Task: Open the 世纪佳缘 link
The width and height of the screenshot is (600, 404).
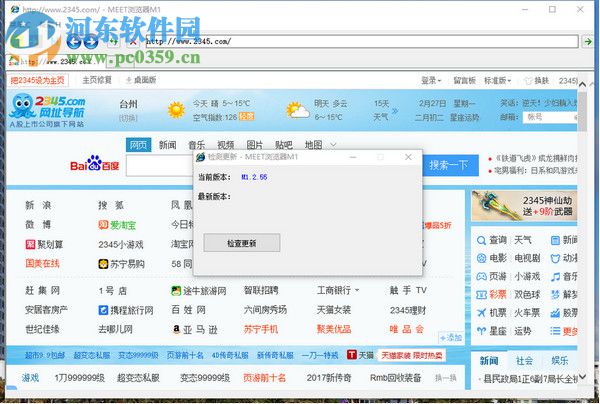Action: pyautogui.click(x=42, y=329)
